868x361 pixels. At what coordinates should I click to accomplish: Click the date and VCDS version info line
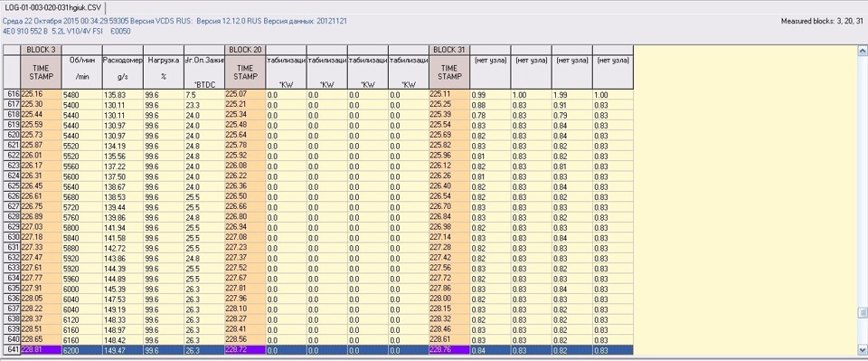click(175, 21)
